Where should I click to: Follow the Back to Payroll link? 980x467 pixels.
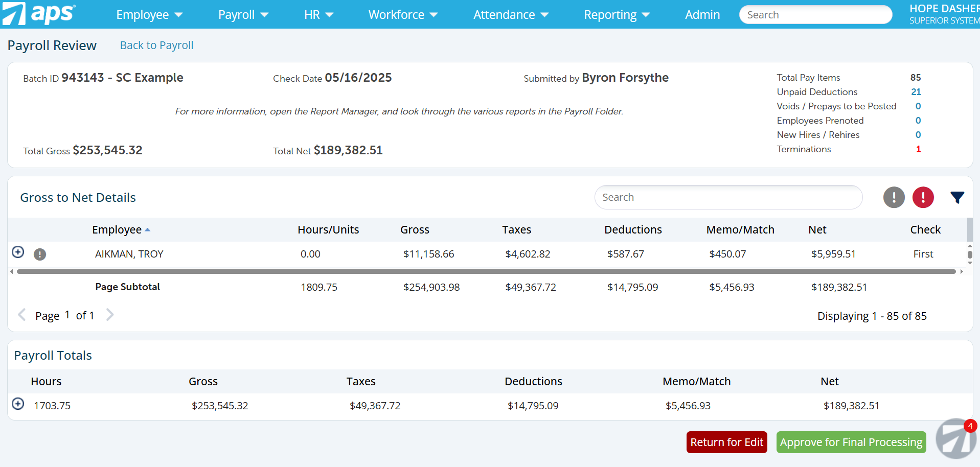[156, 45]
